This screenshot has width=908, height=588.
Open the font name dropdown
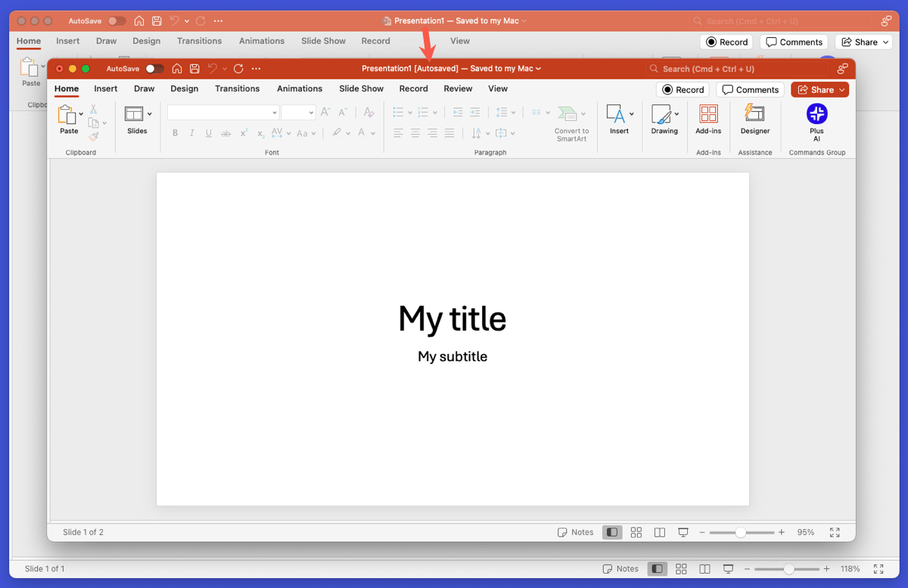(274, 113)
